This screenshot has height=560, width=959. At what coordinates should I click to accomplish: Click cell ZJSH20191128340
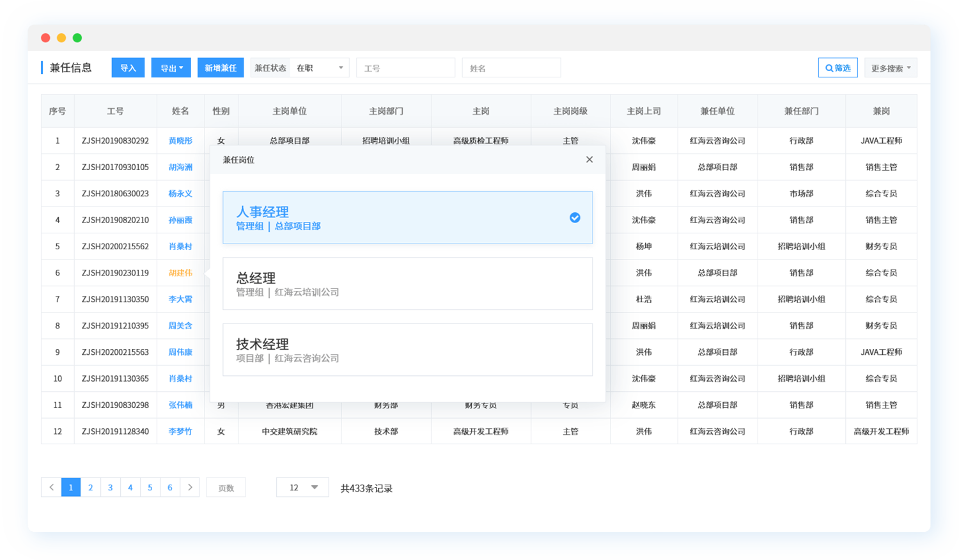point(115,432)
